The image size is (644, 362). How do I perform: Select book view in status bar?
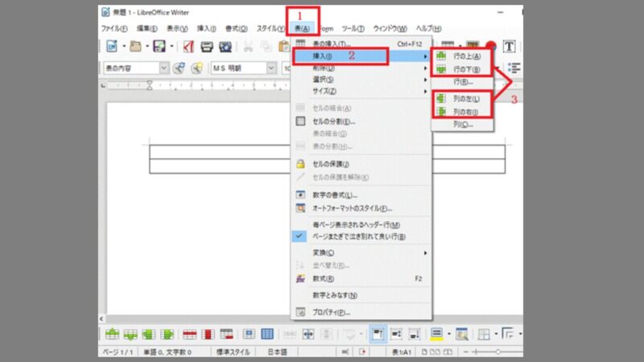448,352
